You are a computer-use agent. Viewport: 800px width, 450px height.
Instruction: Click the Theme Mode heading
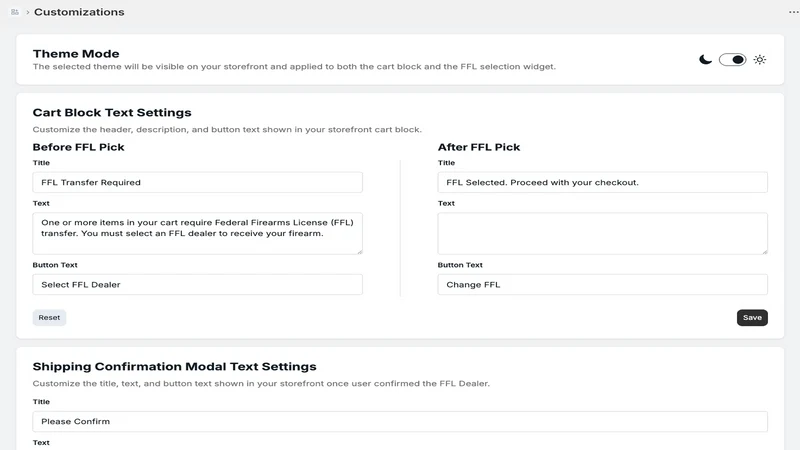76,54
